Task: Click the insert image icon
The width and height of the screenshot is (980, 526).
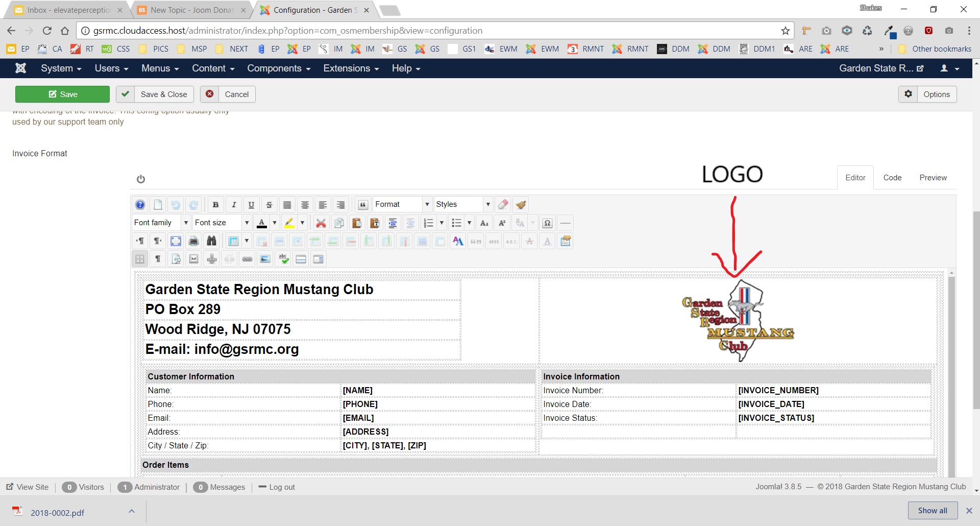Action: coord(265,259)
